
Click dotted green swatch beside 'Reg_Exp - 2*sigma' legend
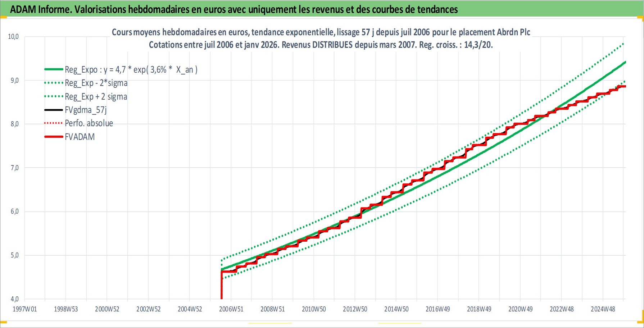pyautogui.click(x=54, y=83)
